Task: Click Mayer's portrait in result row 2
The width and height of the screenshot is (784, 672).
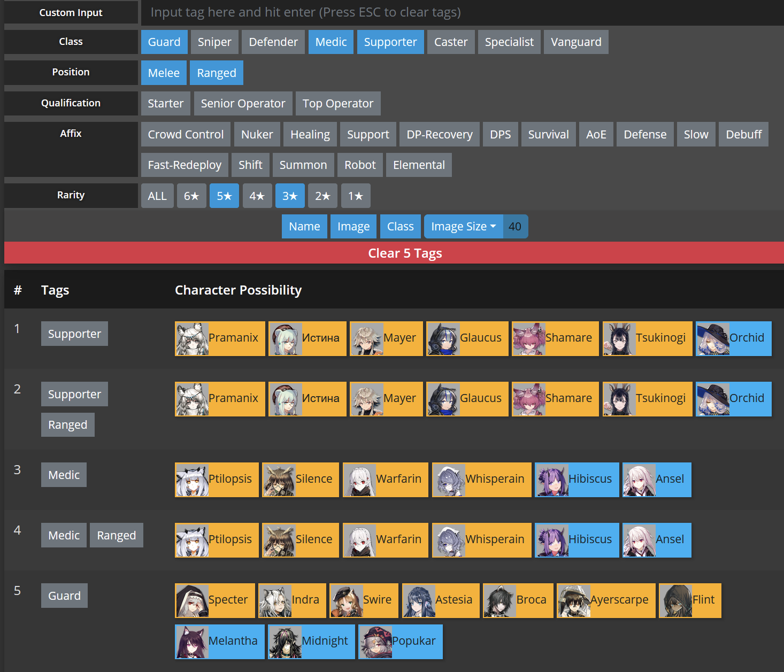Action: (x=367, y=399)
